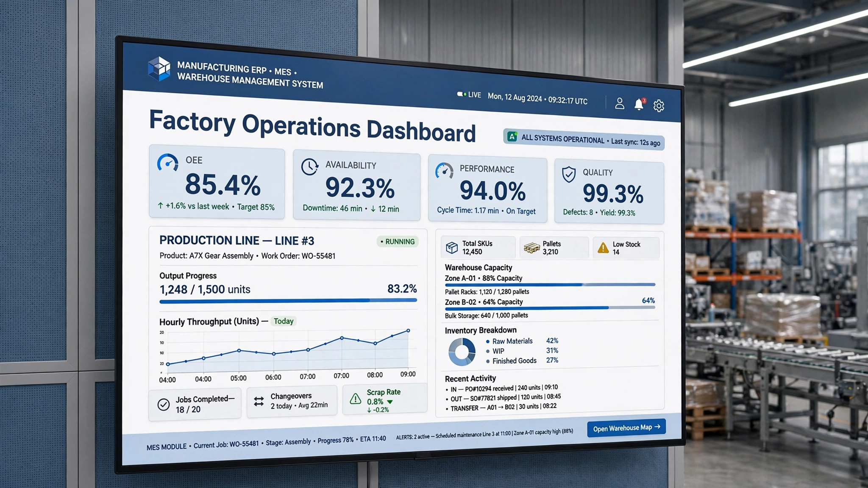Viewport: 868px width, 488px height.
Task: Click the OUT — SO#77821 shipped activity entry
Action: (x=503, y=397)
